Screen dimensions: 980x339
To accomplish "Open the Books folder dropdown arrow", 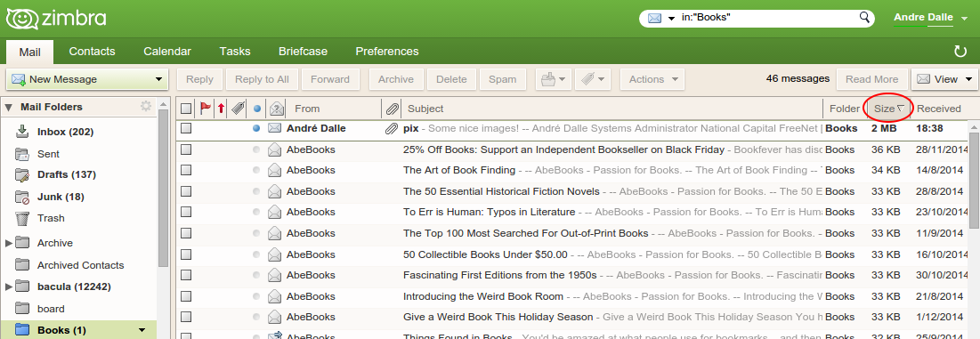I will tap(142, 330).
